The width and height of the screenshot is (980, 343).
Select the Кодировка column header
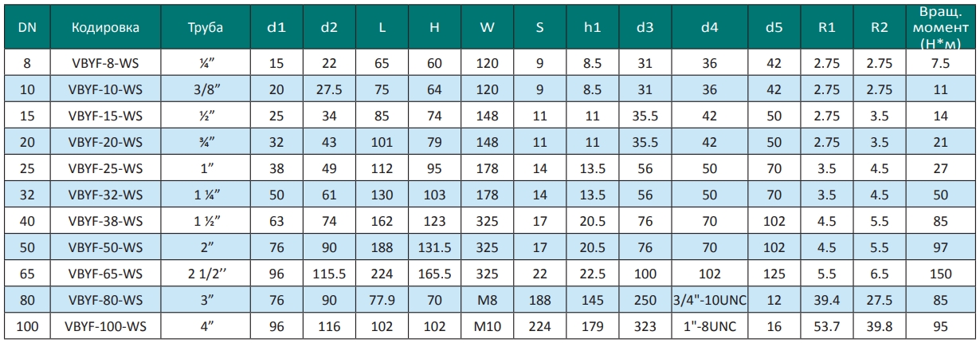[105, 27]
